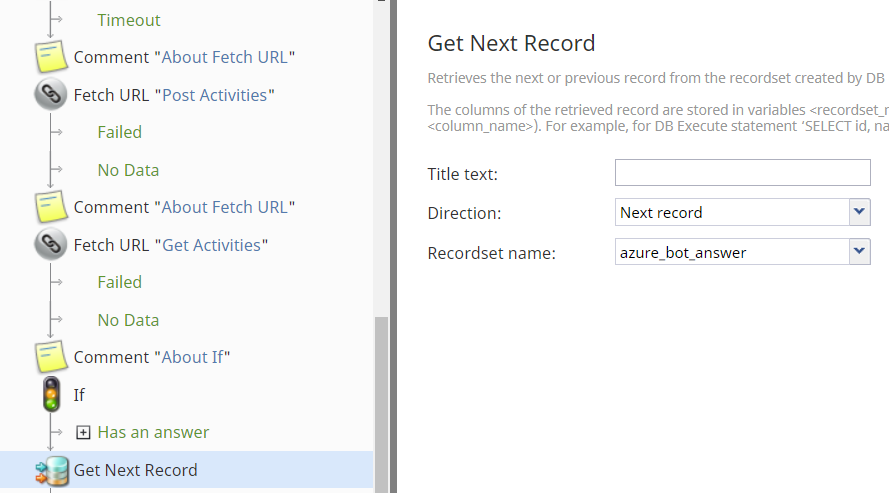The image size is (889, 493).
Task: Click the Fetch URL Get Activities link icon
Action: pos(51,244)
